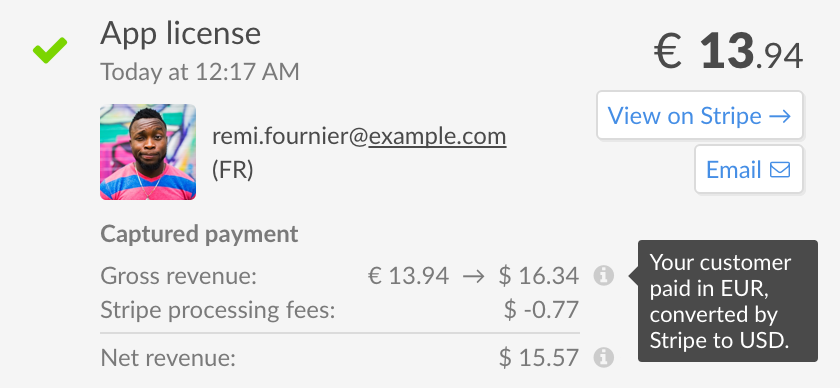Click the $ 16.34 gross revenue value
The width and height of the screenshot is (840, 388).
click(539, 276)
